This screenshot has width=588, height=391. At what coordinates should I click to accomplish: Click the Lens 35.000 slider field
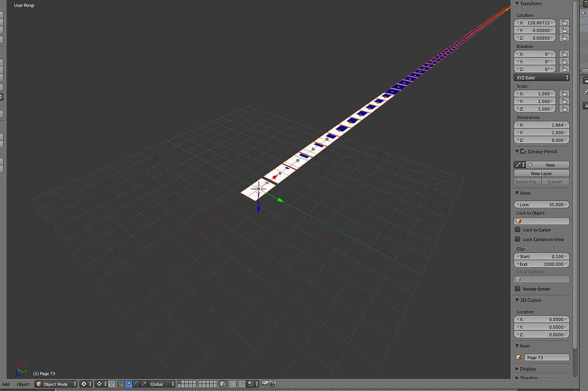tap(541, 205)
